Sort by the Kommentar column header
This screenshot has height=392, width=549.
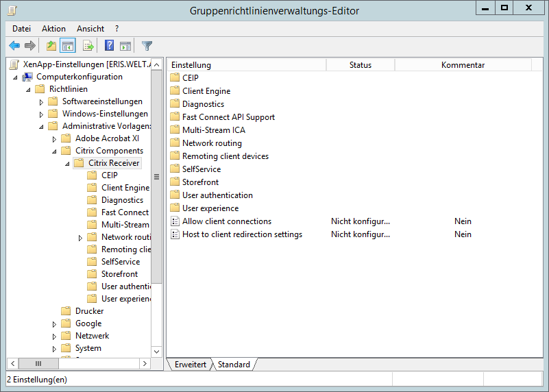point(463,65)
